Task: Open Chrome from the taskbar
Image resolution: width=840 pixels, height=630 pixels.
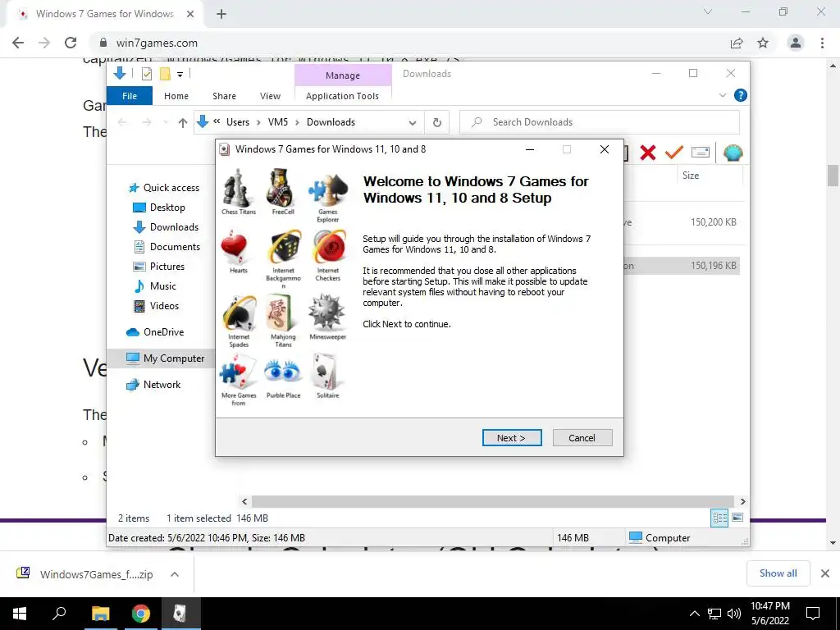Action: click(141, 614)
